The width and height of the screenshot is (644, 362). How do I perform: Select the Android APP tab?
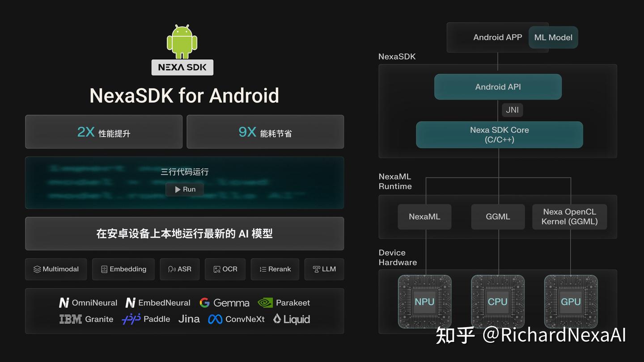(x=497, y=38)
